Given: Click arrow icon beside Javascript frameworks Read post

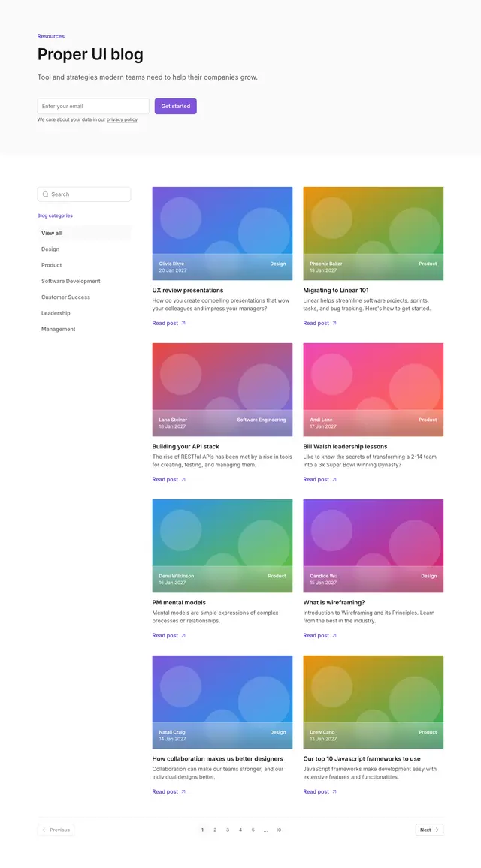Looking at the screenshot, I should point(334,791).
